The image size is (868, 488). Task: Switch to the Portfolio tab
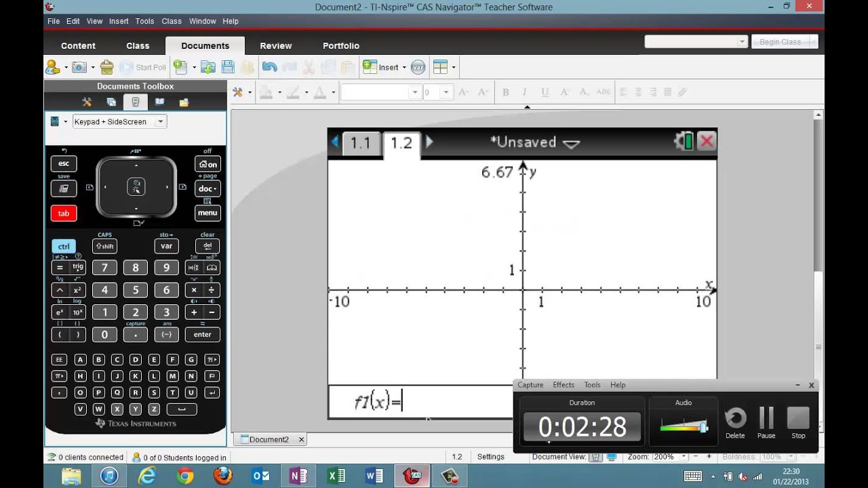pos(341,45)
